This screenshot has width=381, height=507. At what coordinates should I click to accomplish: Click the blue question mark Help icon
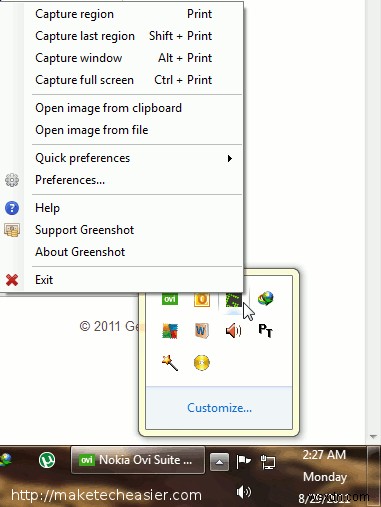pos(12,208)
